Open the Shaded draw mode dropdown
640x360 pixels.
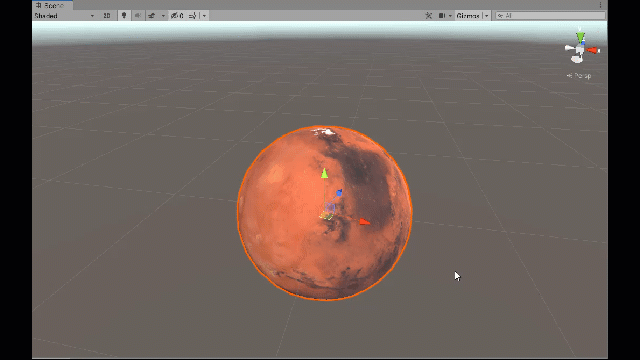click(x=64, y=16)
